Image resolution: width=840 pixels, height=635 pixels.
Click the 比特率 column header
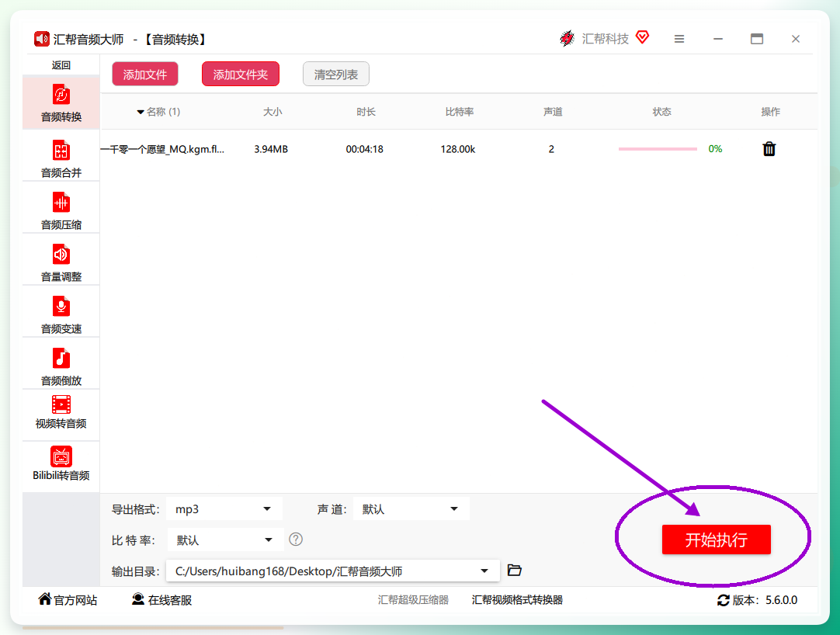click(x=460, y=112)
